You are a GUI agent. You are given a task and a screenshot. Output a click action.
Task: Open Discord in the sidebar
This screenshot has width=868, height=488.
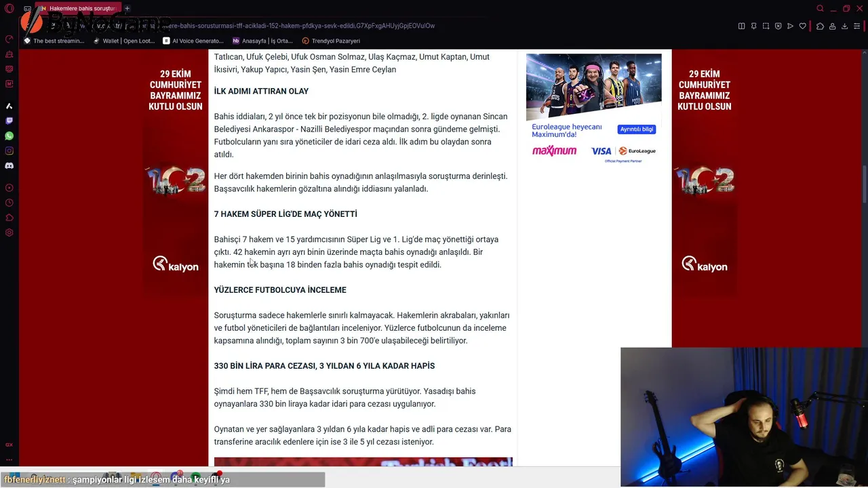pos(9,166)
